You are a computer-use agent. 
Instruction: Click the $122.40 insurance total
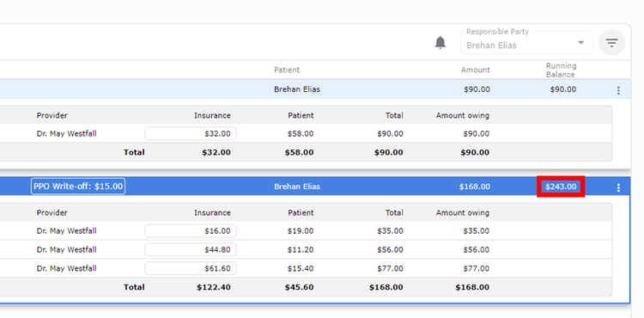click(x=214, y=287)
